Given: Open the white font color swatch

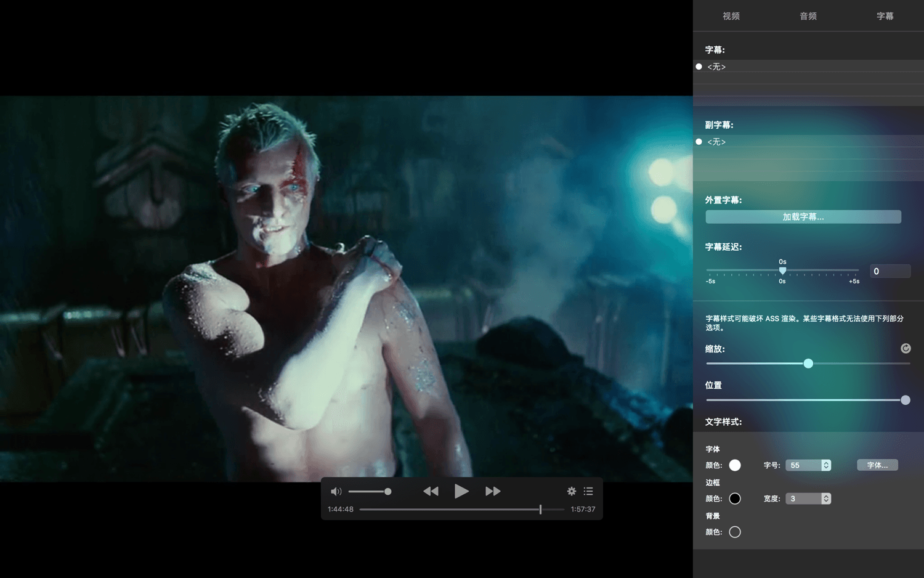Looking at the screenshot, I should (735, 465).
